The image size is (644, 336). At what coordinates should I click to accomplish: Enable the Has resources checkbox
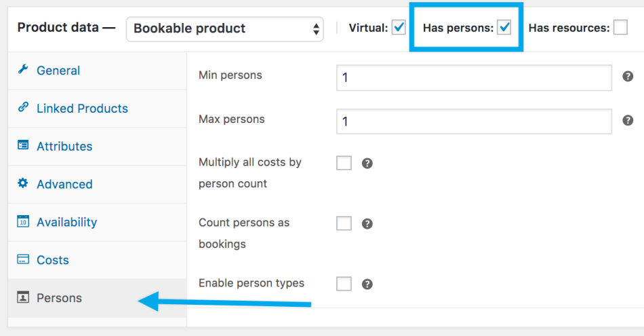click(620, 28)
